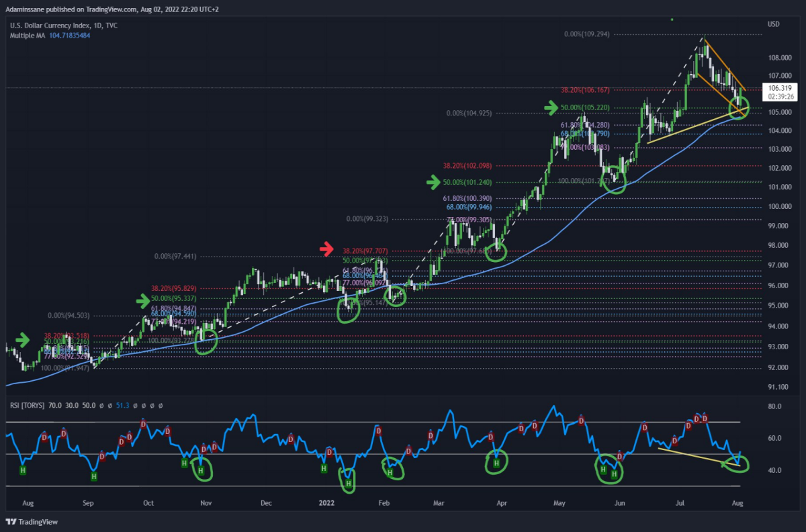Click the green circle around the June price low
This screenshot has width=806, height=532.
(616, 181)
